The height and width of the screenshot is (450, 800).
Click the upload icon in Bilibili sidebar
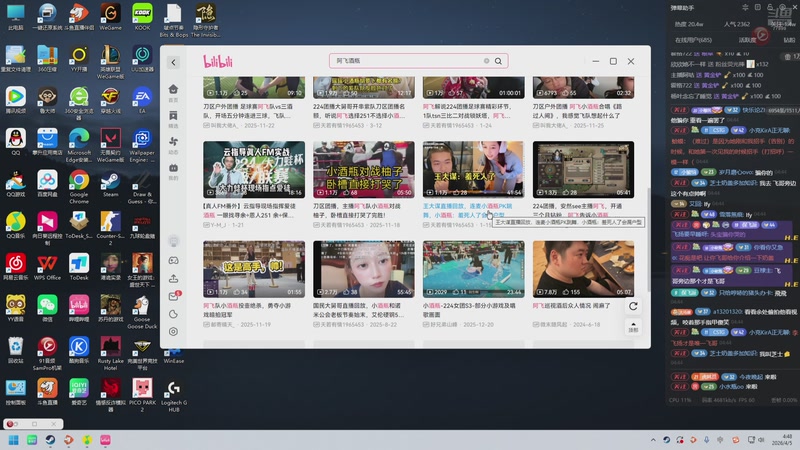point(173,279)
